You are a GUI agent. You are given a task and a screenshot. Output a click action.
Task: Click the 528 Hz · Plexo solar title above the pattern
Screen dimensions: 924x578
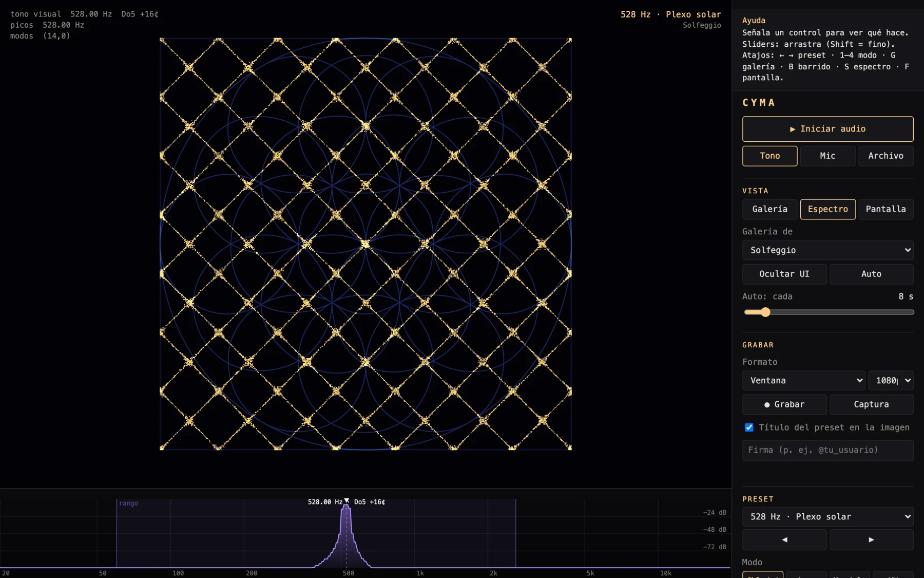[x=670, y=14]
